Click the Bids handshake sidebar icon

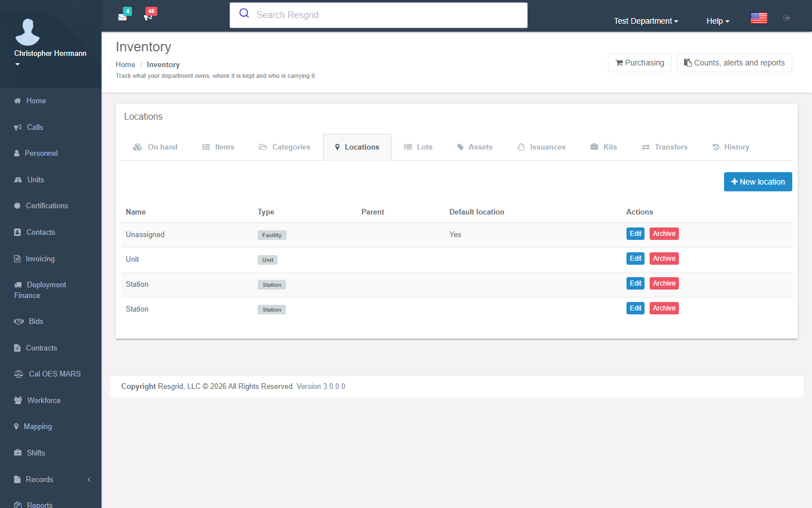click(19, 322)
